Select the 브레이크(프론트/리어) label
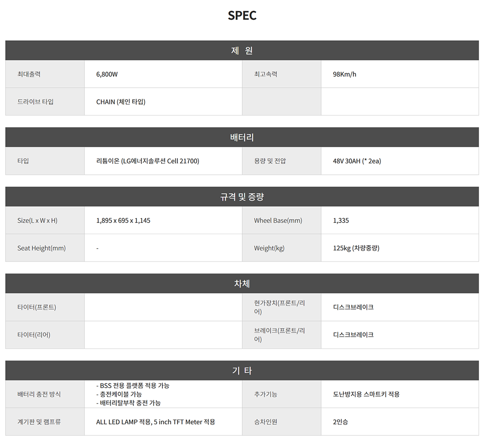 279,335
